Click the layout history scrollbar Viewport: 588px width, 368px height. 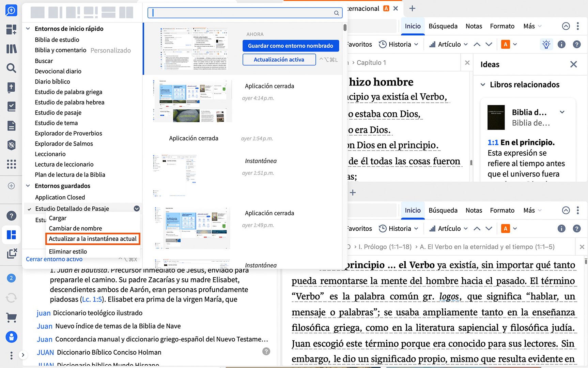pyautogui.click(x=345, y=28)
